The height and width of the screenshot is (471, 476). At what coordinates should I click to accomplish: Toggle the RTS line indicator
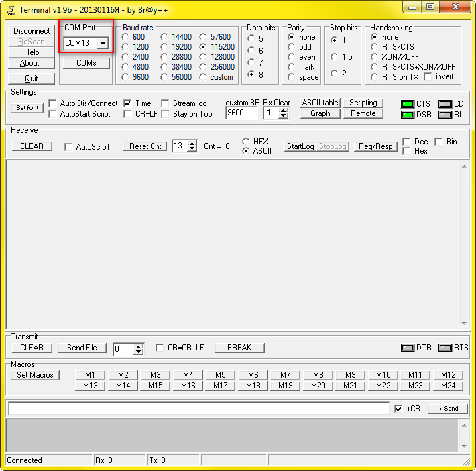[x=445, y=348]
